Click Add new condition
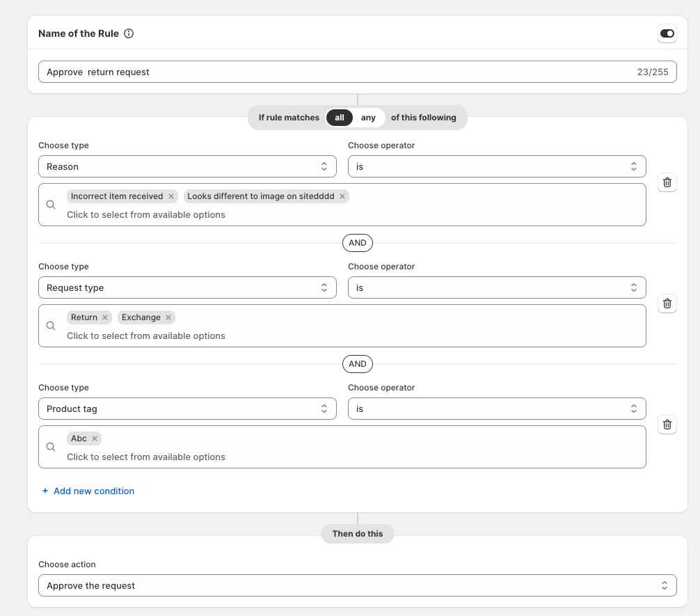 point(88,491)
